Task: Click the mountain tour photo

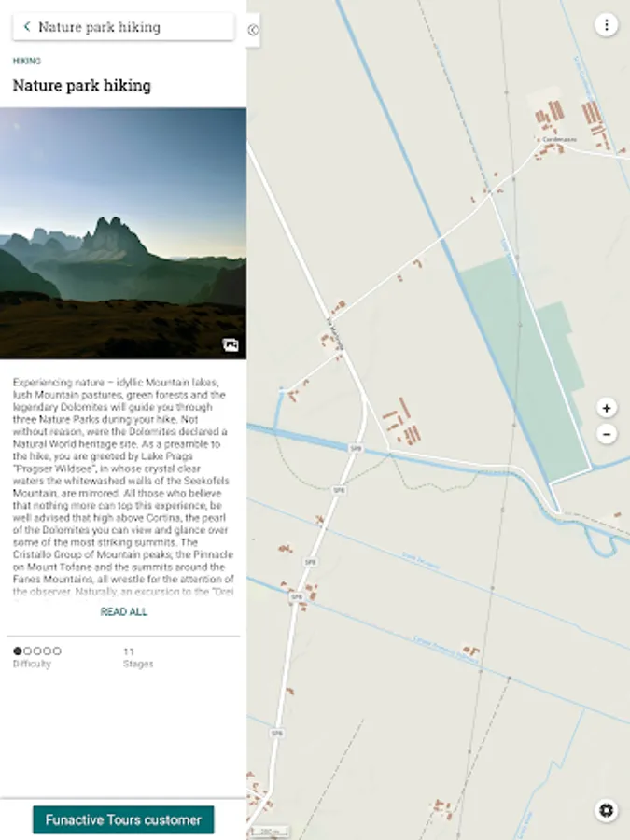Action: point(123,233)
